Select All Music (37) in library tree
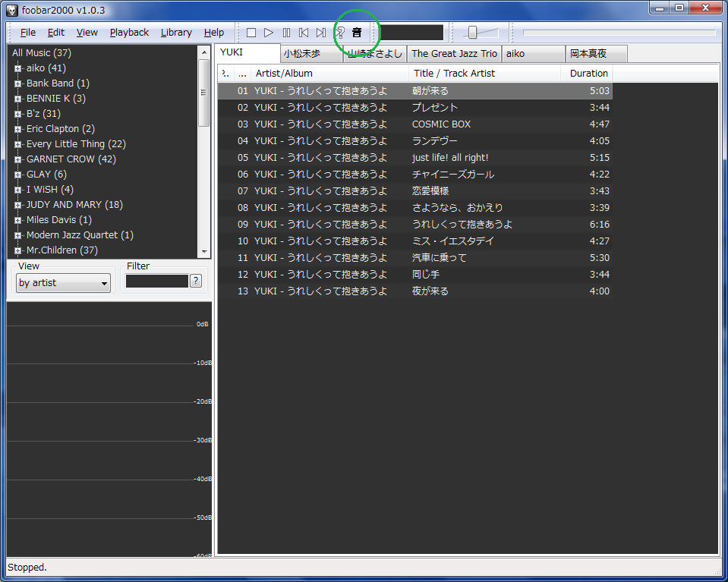This screenshot has width=728, height=582. [x=41, y=53]
